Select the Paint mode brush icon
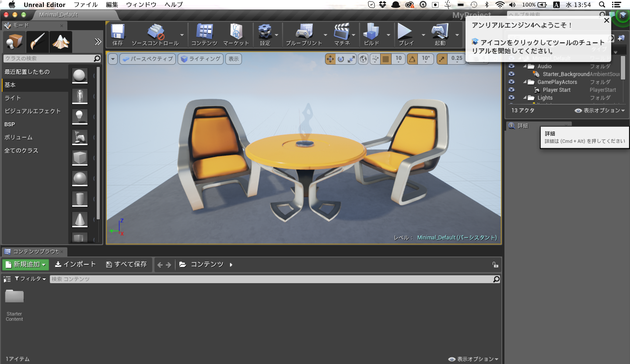The width and height of the screenshot is (630, 364). (37, 42)
